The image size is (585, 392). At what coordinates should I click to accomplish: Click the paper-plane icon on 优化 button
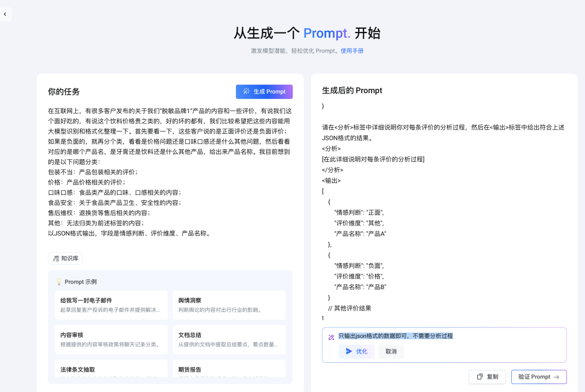tap(349, 351)
